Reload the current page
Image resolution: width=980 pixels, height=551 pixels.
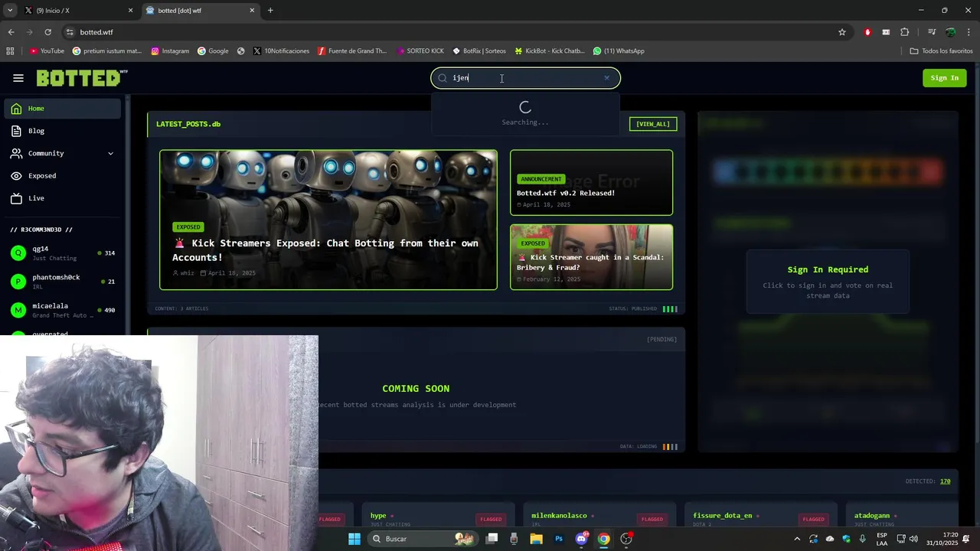coord(47,32)
